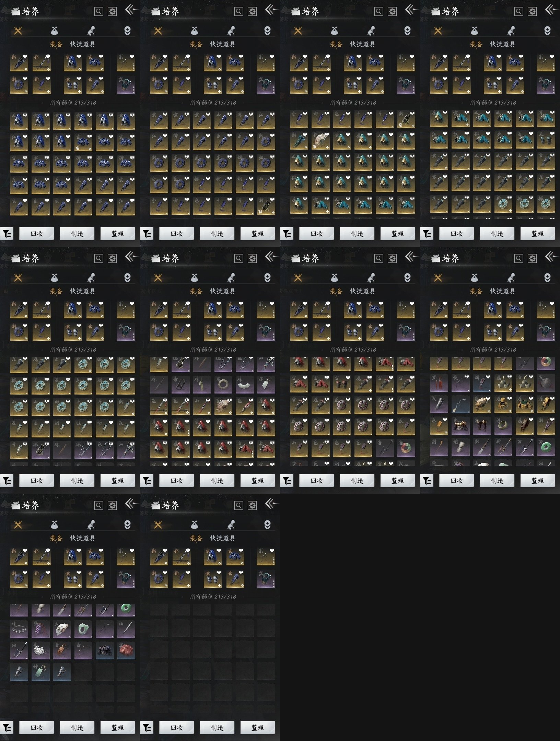This screenshot has height=741, width=560.
Task: Open the filter funnel in the empty-inventory panel
Action: tap(147, 727)
